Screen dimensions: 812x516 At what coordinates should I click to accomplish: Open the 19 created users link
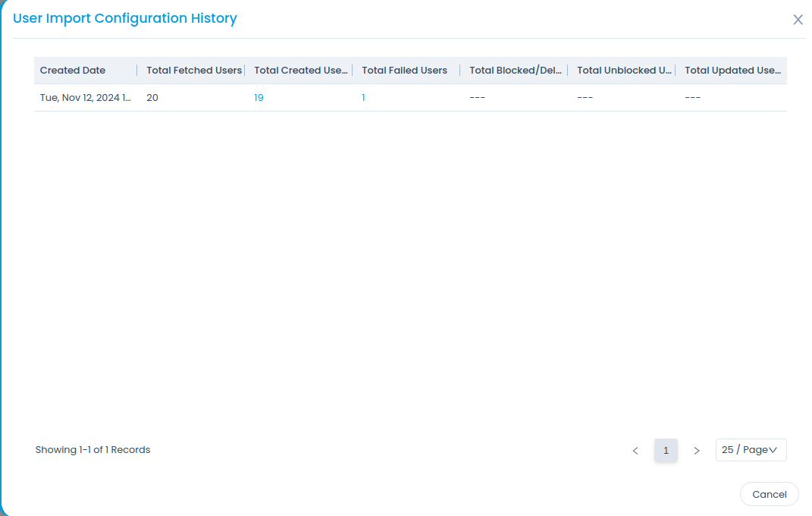(x=259, y=98)
